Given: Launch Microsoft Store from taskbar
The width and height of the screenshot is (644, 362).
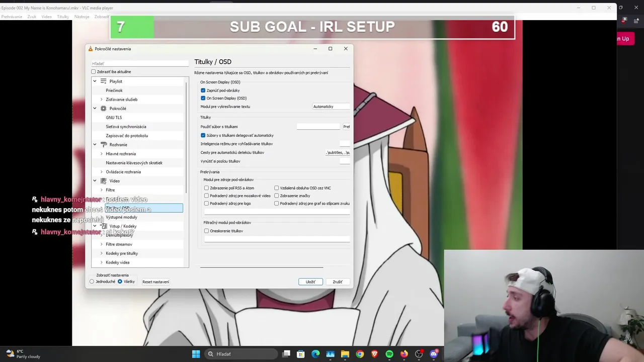Looking at the screenshot, I should tap(301, 354).
